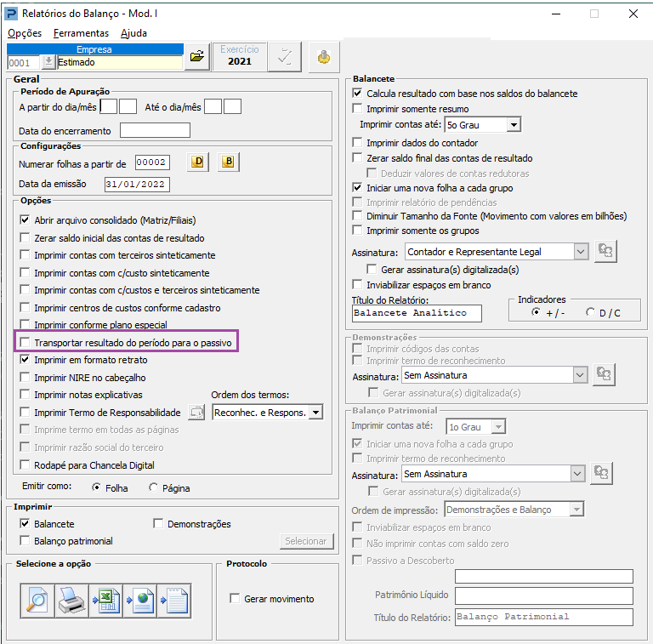The width and height of the screenshot is (653, 644).
Task: Export to web globe document icon
Action: 140,601
